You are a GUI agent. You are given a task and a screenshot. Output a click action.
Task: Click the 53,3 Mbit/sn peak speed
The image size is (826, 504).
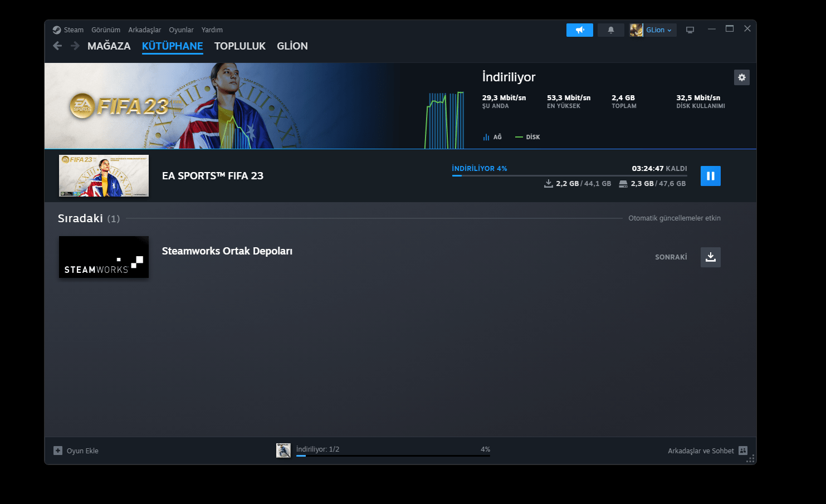(569, 98)
